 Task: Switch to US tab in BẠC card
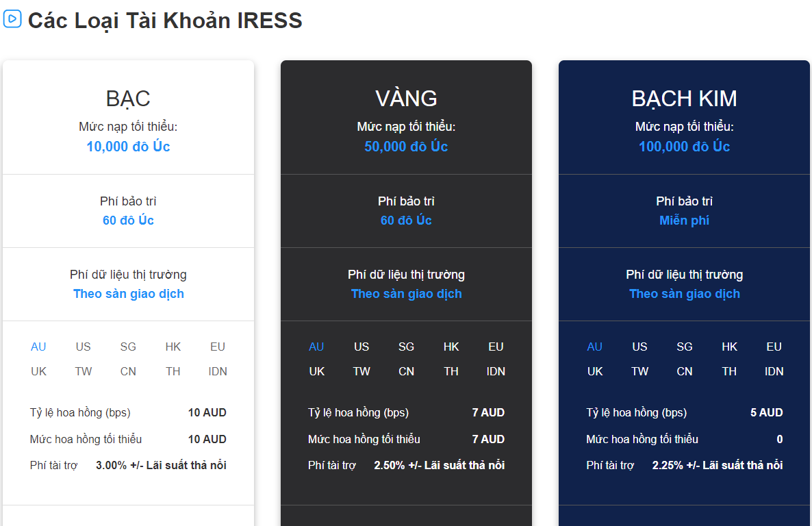84,347
